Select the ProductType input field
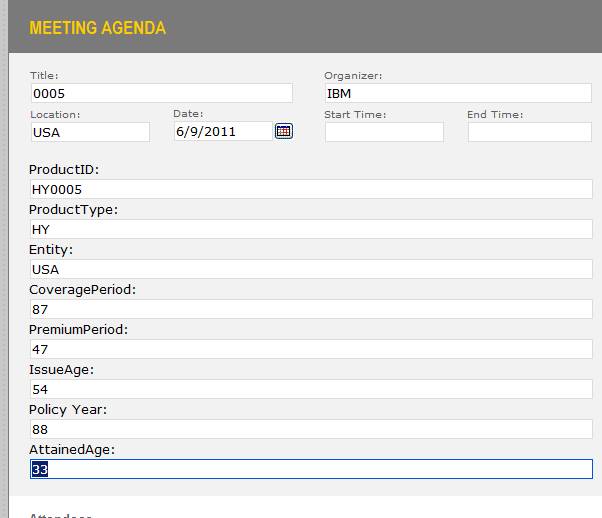Image resolution: width=602 pixels, height=518 pixels. [x=311, y=229]
